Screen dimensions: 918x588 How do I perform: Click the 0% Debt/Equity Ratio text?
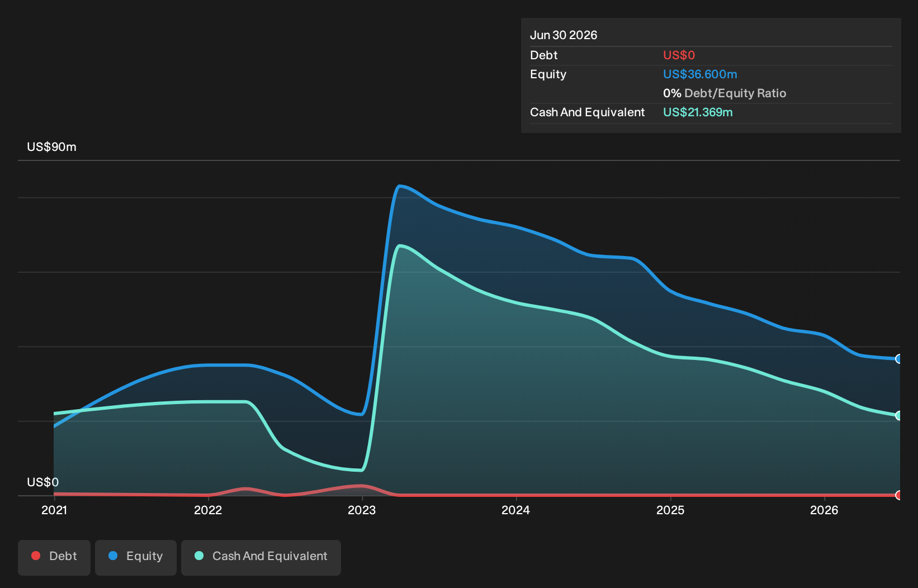point(725,93)
